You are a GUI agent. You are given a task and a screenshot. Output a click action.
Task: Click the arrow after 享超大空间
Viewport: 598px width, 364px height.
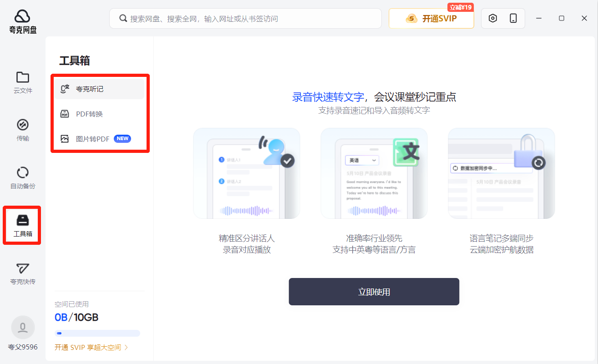(x=126, y=347)
